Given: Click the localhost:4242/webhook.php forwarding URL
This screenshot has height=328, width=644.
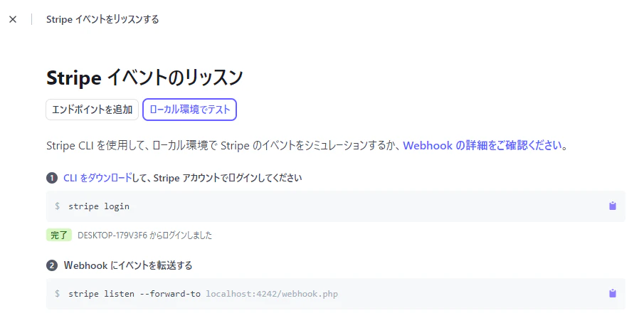Looking at the screenshot, I should pos(272,294).
